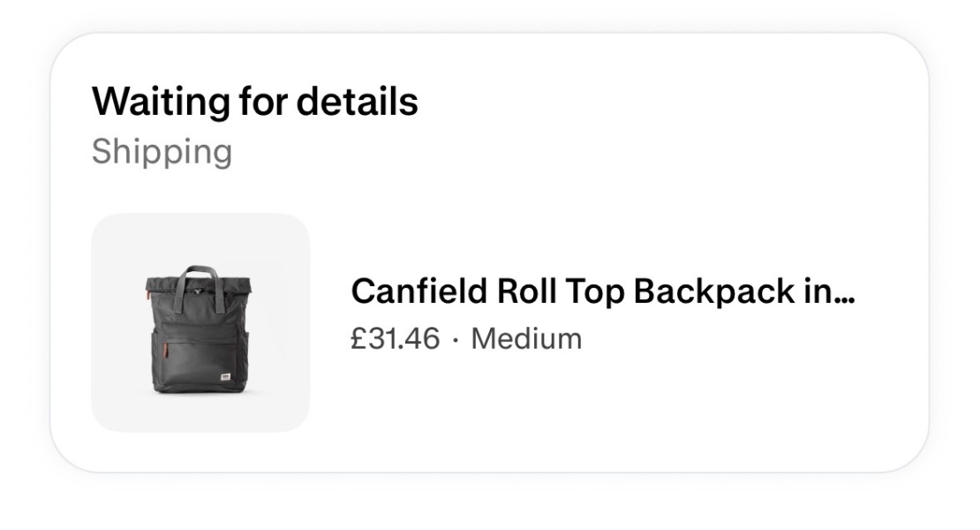
Task: Click the grey thumbnail background below the backpack
Action: [200, 413]
